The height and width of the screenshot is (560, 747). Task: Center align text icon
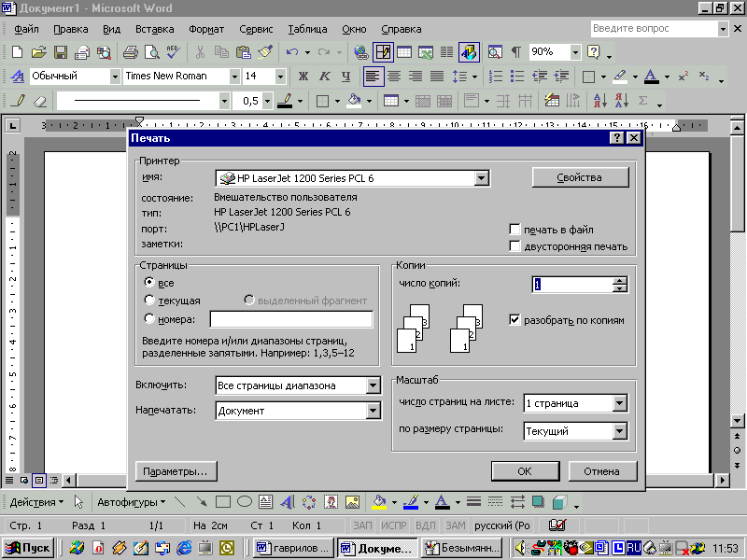394,77
